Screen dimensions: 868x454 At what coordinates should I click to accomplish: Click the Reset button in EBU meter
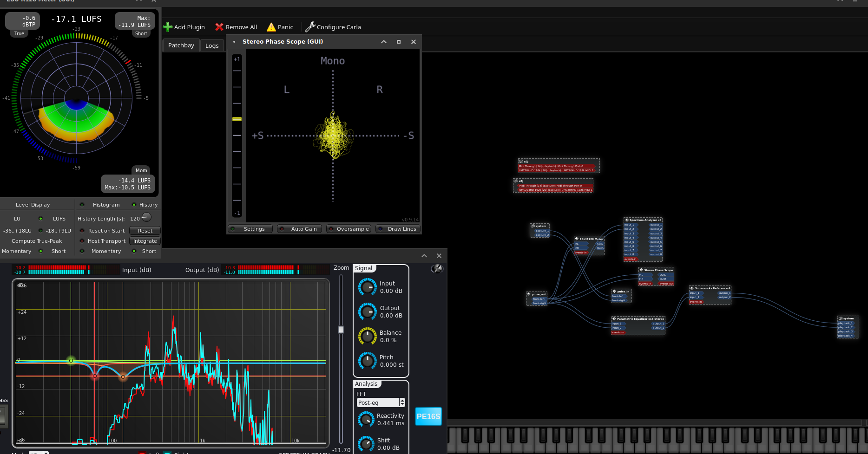point(145,231)
